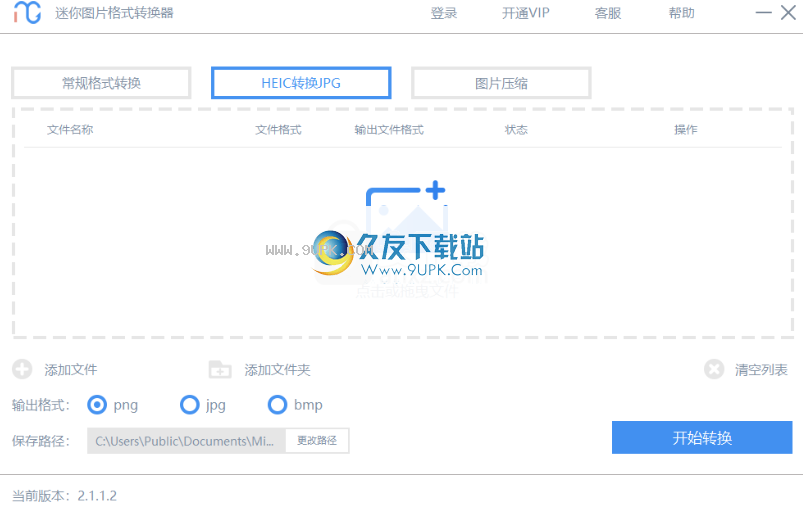Click the app title 迷你图片格式转换器
The height and width of the screenshot is (506, 803).
114,13
